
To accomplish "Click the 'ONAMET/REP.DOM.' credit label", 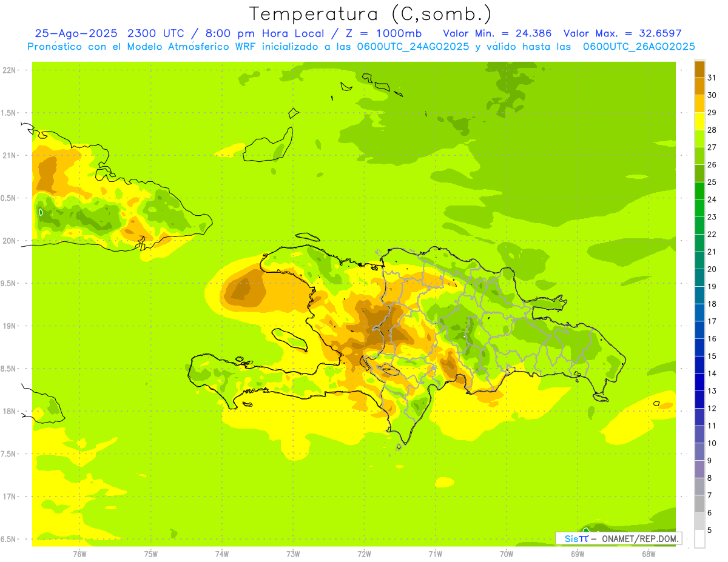I will [x=639, y=538].
